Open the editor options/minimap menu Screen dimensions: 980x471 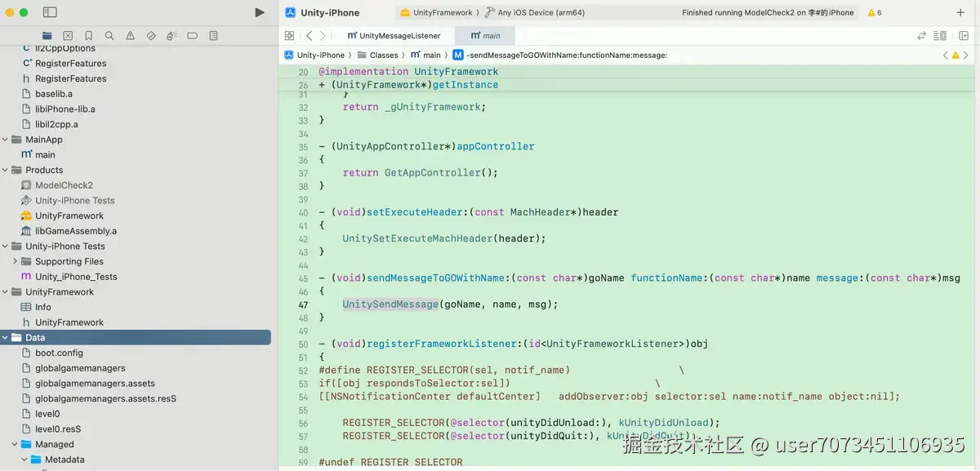941,36
